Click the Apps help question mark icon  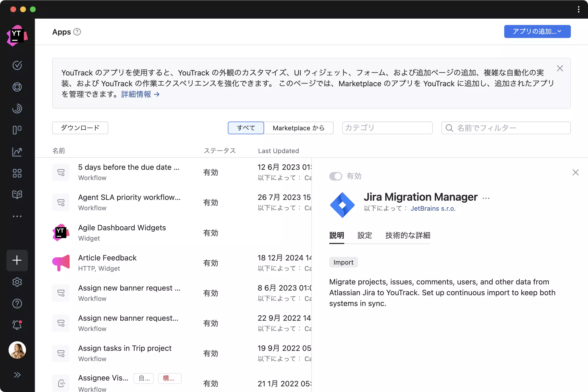(x=77, y=32)
